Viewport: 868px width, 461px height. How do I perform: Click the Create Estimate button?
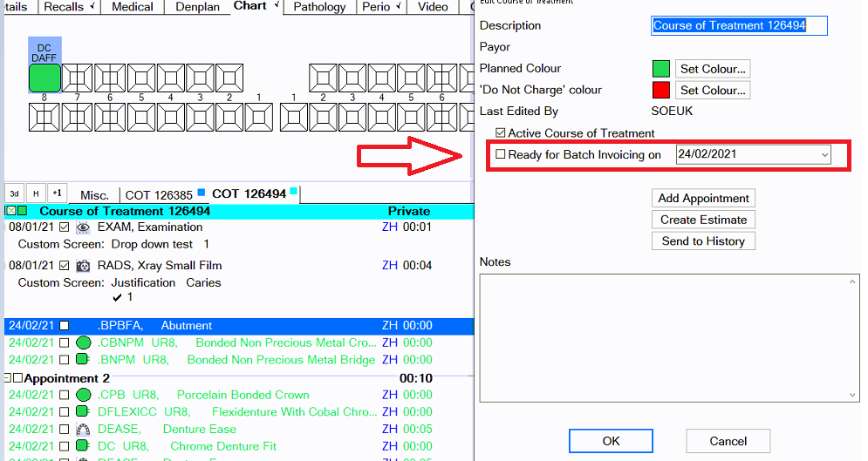[703, 220]
